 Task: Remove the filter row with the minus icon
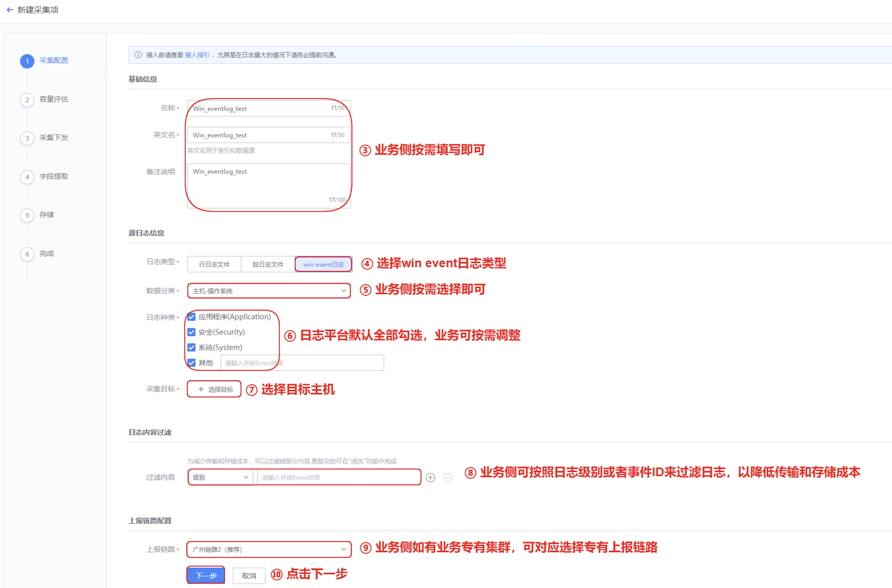(448, 477)
